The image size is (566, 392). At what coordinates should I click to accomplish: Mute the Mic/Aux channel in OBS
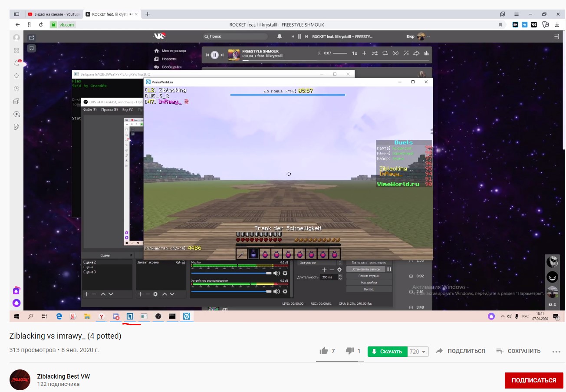pyautogui.click(x=276, y=273)
